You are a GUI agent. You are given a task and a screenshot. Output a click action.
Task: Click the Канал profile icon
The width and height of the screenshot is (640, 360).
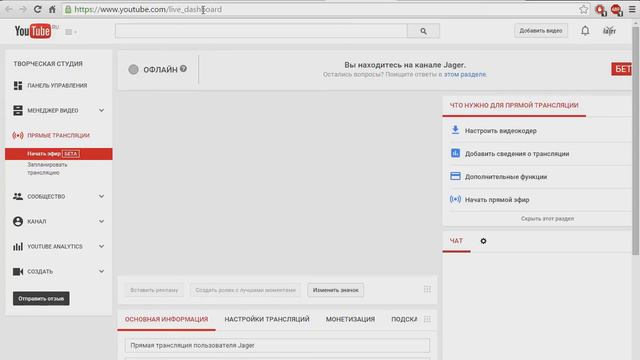(x=18, y=221)
